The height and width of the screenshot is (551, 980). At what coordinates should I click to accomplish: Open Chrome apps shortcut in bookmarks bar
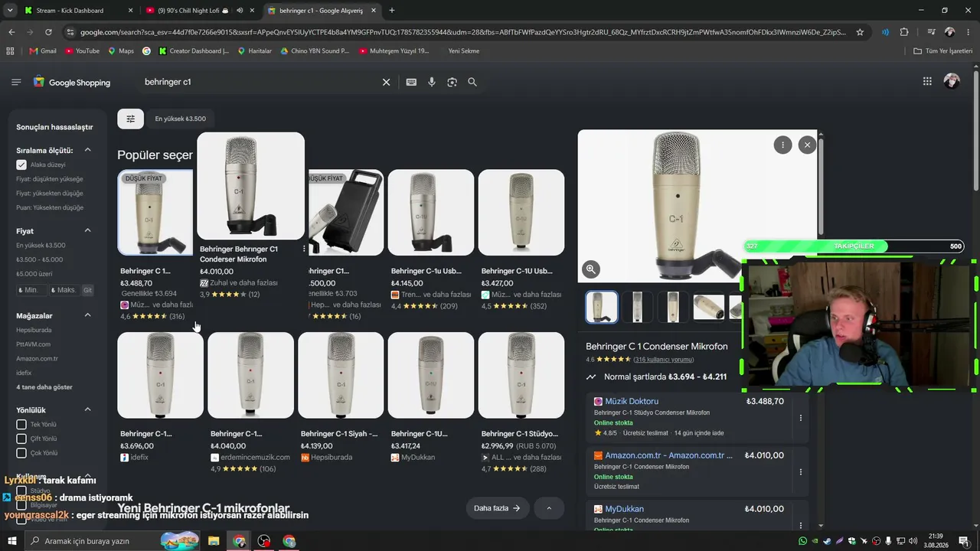click(10, 51)
